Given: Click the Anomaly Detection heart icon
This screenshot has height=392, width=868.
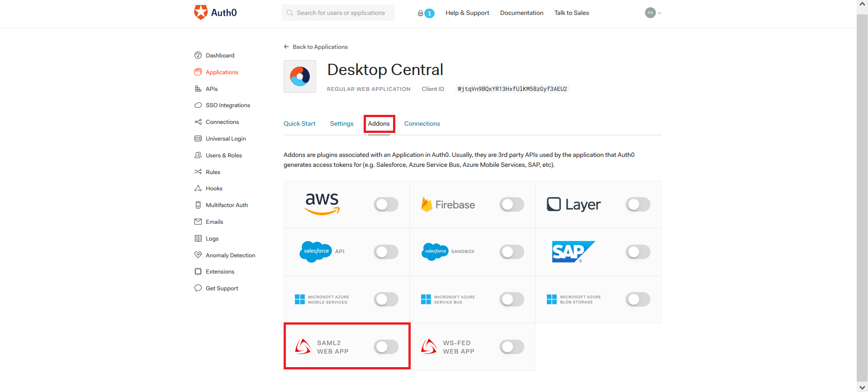Looking at the screenshot, I should click(x=198, y=255).
